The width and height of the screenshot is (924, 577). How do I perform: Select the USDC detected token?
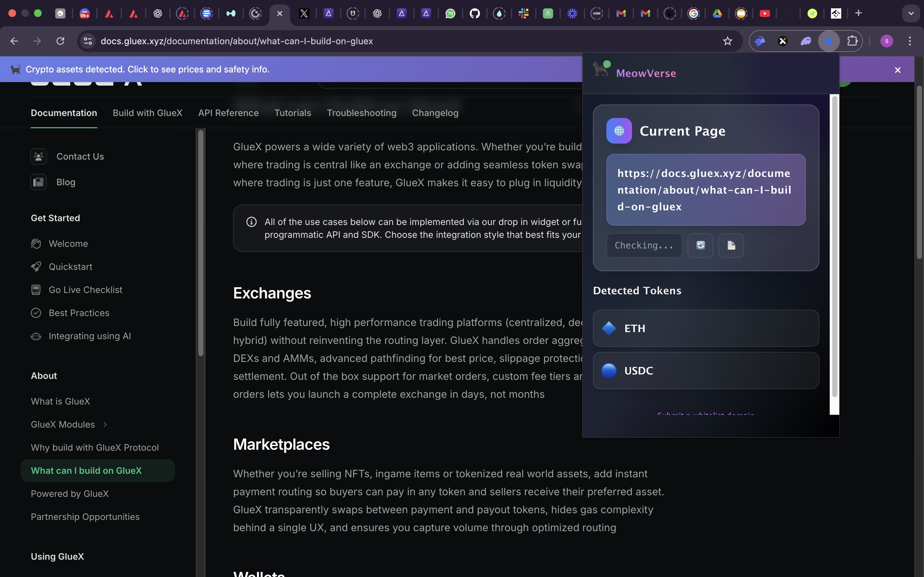(705, 371)
